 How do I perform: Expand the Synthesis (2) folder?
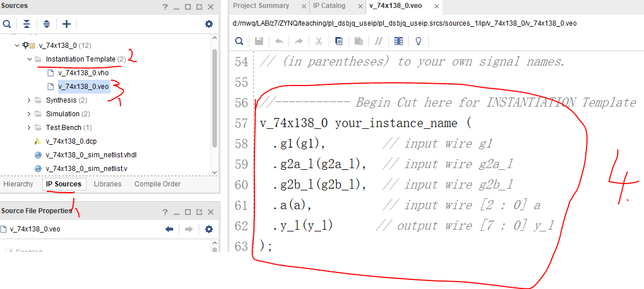tap(29, 100)
